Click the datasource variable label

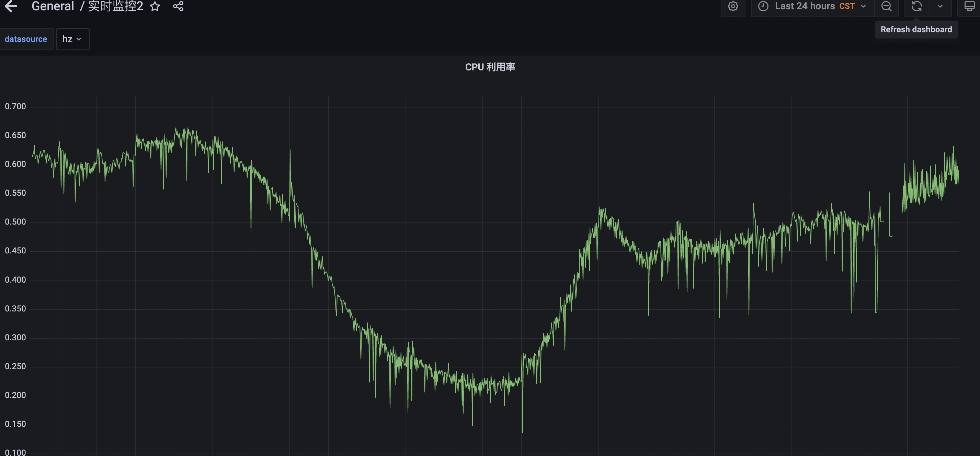(x=26, y=39)
